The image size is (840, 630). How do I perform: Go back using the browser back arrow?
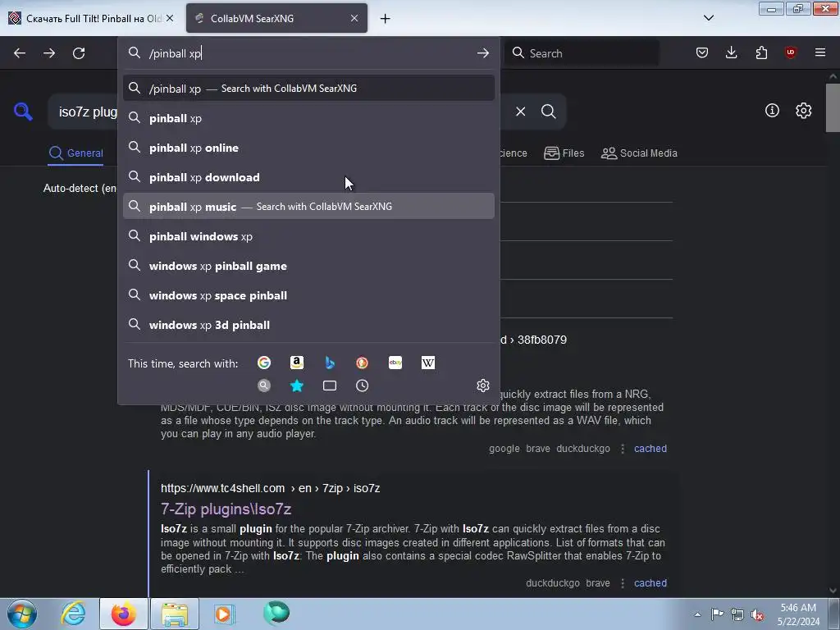20,53
